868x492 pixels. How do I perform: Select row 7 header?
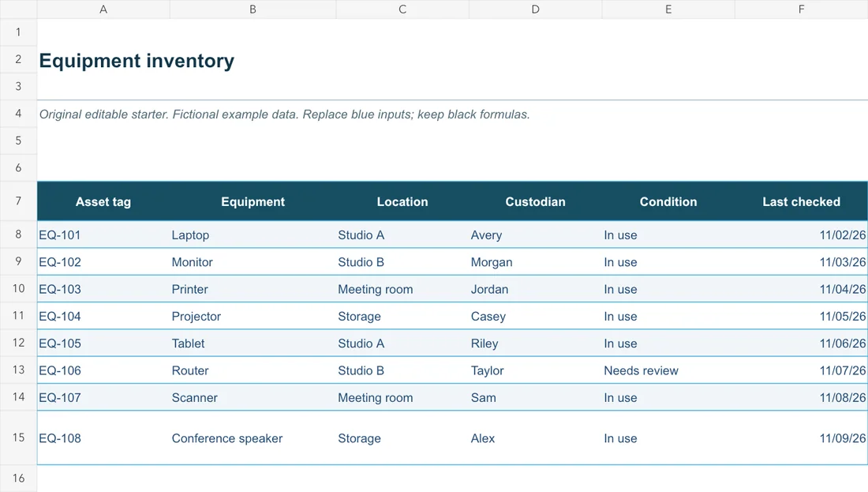(x=18, y=201)
